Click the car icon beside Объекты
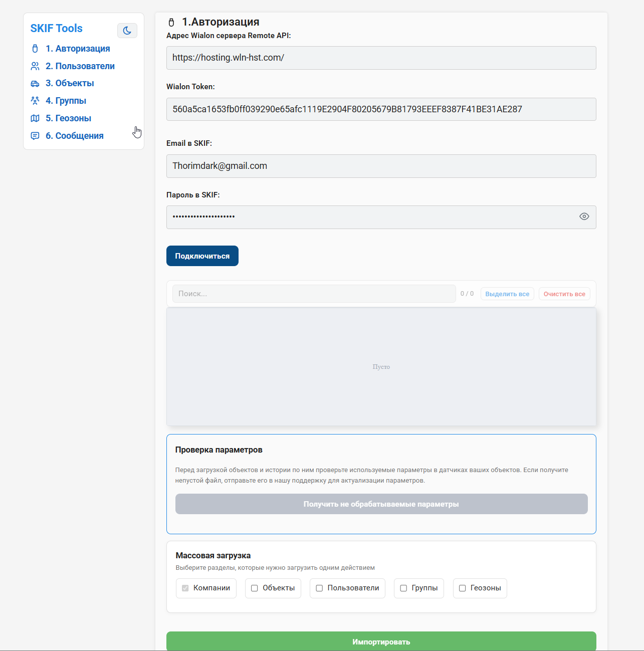Screen dimensions: 644x651 coord(35,84)
